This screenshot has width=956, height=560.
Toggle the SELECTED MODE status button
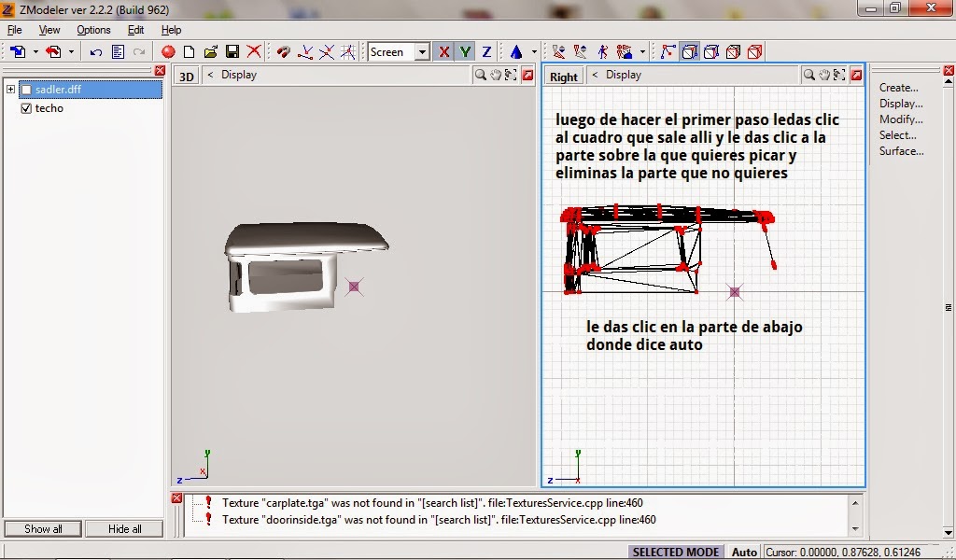[676, 553]
